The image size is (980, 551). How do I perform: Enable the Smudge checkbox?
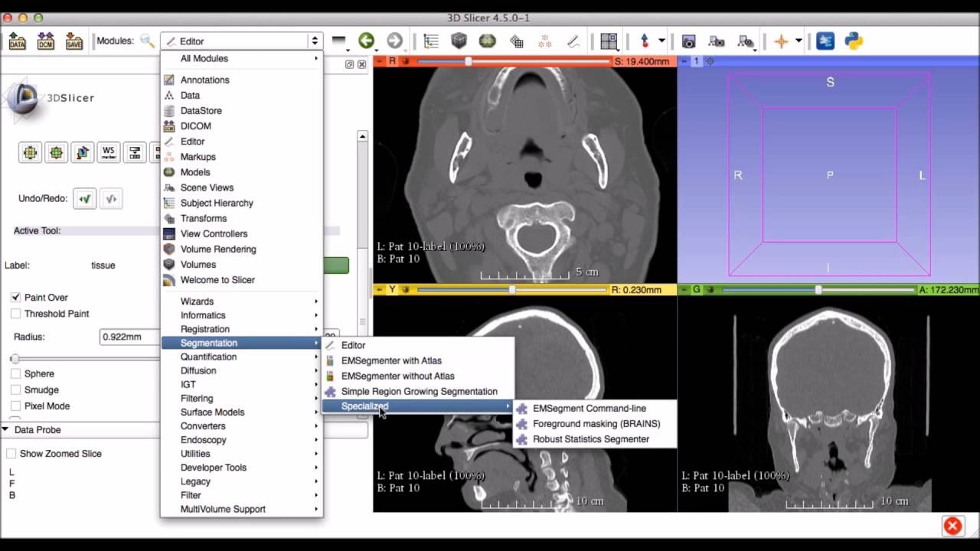pyautogui.click(x=15, y=390)
